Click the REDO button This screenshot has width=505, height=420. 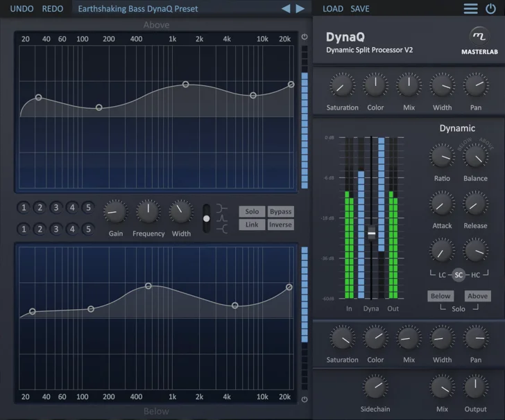pyautogui.click(x=53, y=9)
